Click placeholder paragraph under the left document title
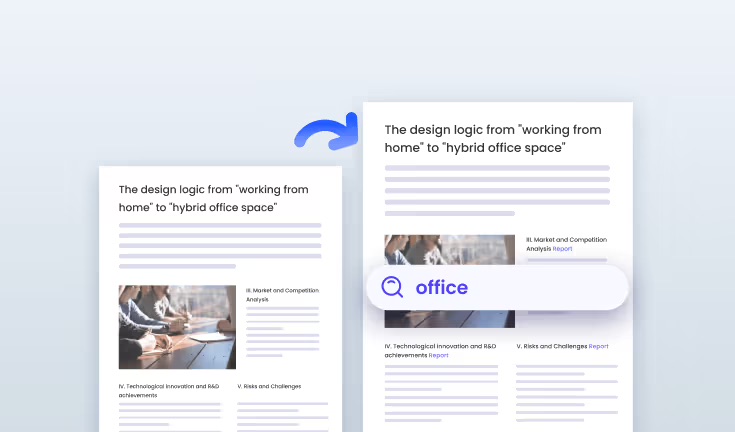This screenshot has height=432, width=735. tap(219, 246)
